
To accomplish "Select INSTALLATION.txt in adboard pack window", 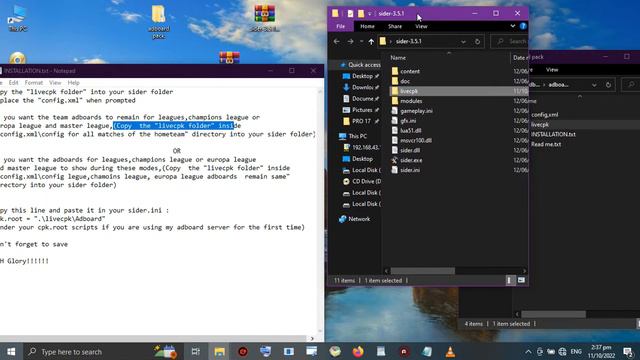I will coord(553,134).
